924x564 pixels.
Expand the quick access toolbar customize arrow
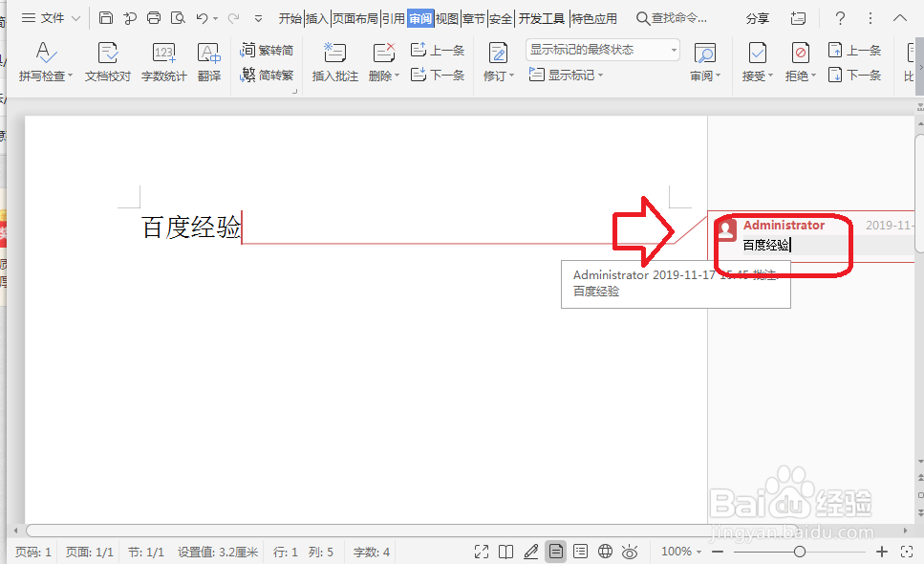tap(258, 19)
